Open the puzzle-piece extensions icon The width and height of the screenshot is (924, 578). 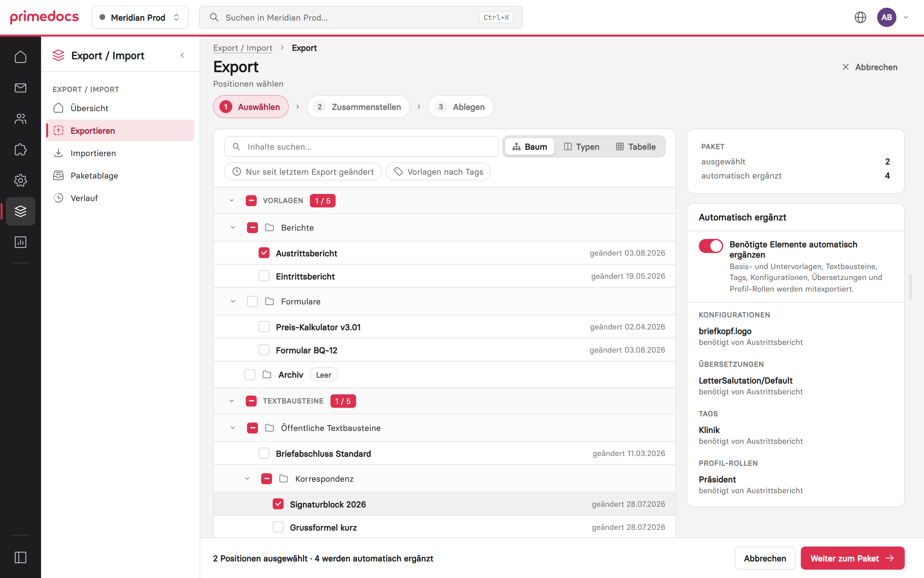(20, 149)
